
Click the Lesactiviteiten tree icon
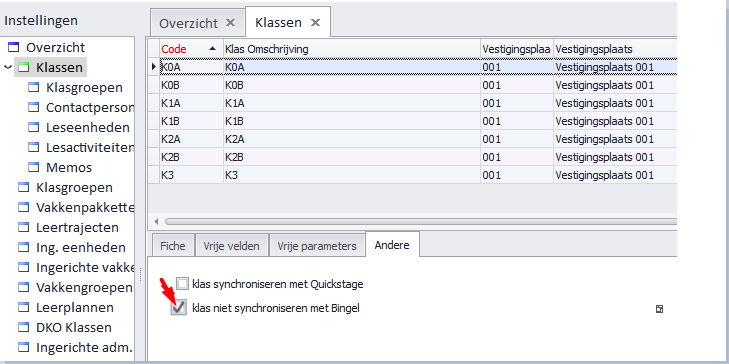point(33,147)
